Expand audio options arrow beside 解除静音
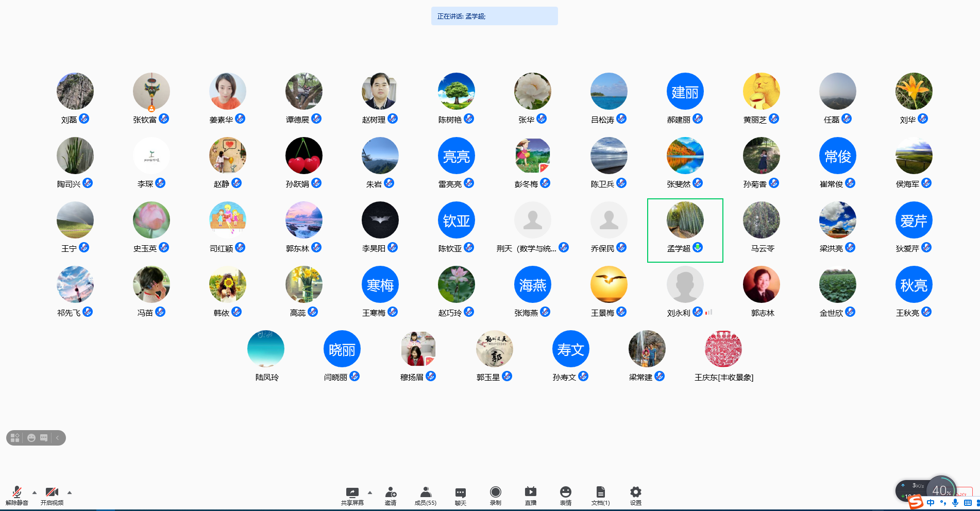The width and height of the screenshot is (980, 511). [35, 492]
